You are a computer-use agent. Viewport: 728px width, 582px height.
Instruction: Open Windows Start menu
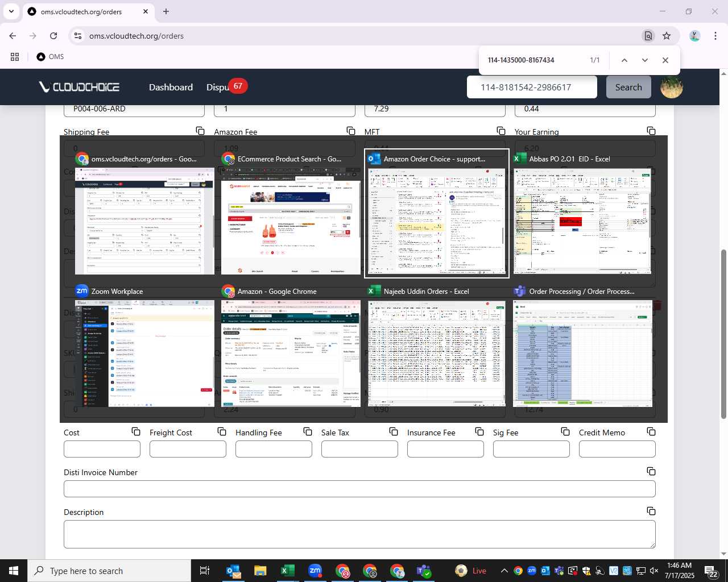pyautogui.click(x=14, y=571)
